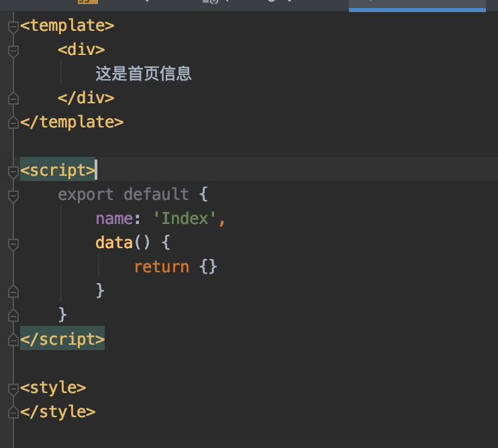Screen dimensions: 498x448
Task: Click the 'default' keyword
Action: click(156, 194)
